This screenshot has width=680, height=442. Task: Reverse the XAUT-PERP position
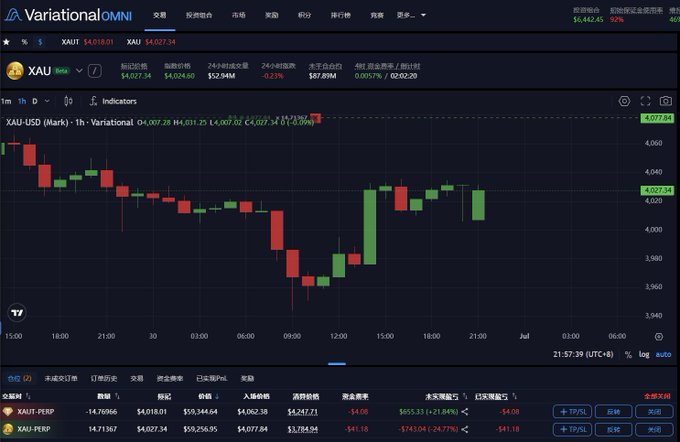pyautogui.click(x=613, y=412)
